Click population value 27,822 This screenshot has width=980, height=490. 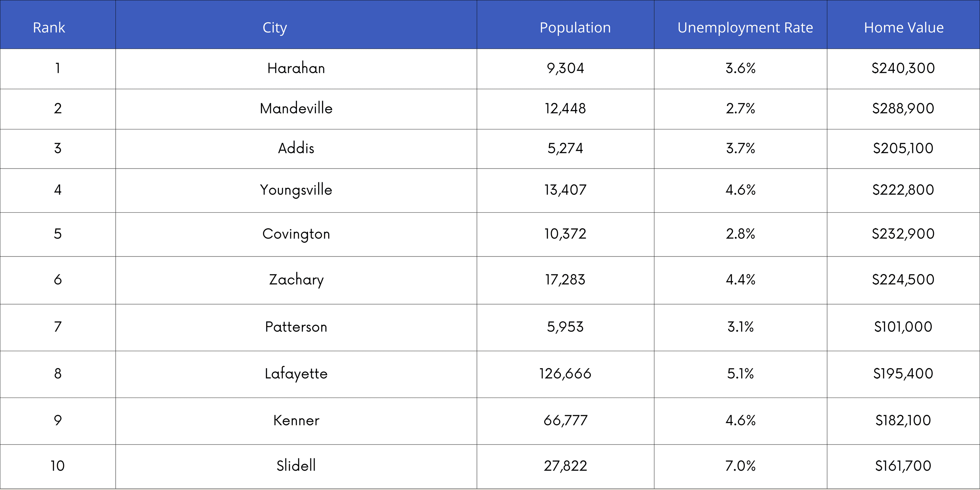click(x=565, y=466)
